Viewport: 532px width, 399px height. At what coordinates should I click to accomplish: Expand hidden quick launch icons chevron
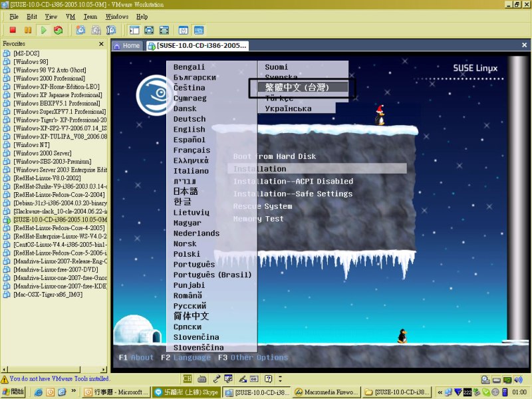point(73,391)
